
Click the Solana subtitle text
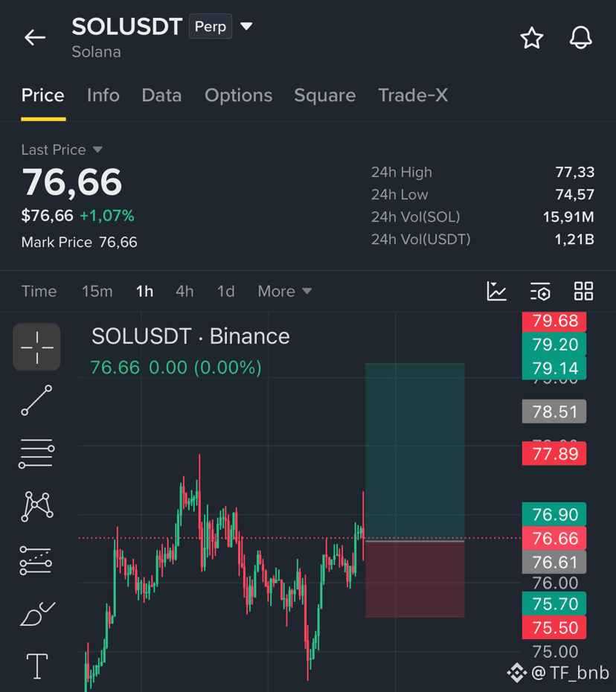click(x=96, y=52)
